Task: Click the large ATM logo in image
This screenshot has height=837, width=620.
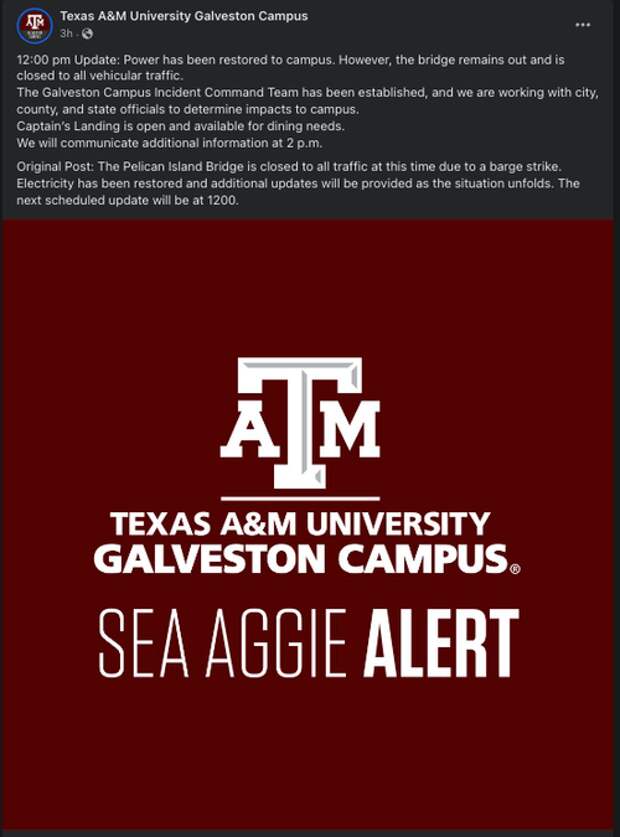Action: (x=300, y=423)
